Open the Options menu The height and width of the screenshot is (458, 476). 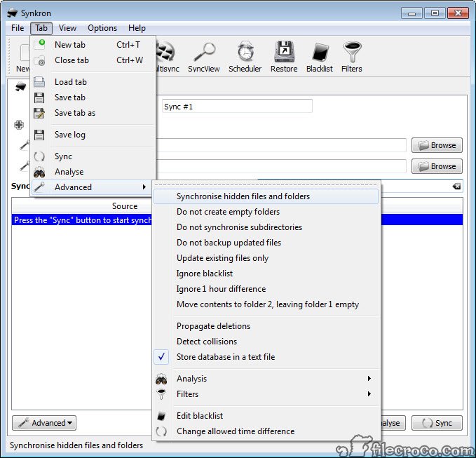[102, 28]
